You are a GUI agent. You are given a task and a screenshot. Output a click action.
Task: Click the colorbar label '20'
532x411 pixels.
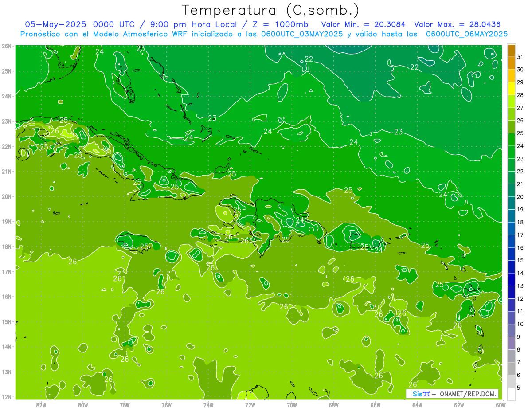(x=520, y=197)
